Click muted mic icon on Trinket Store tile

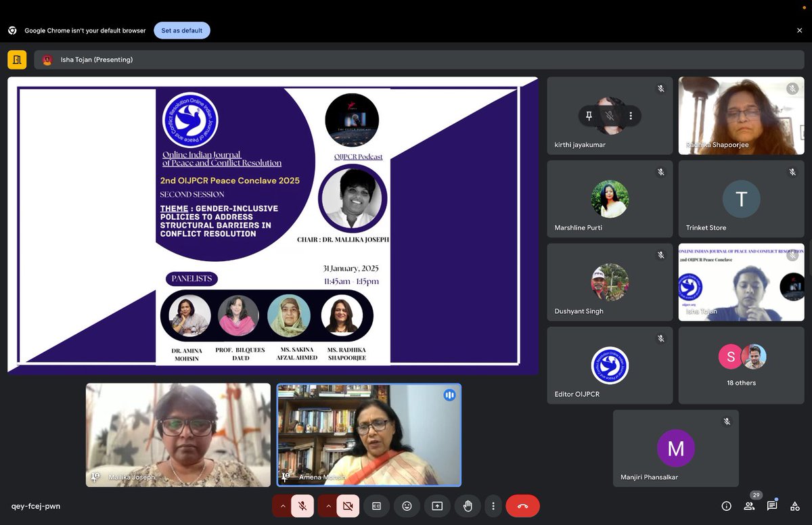point(792,172)
